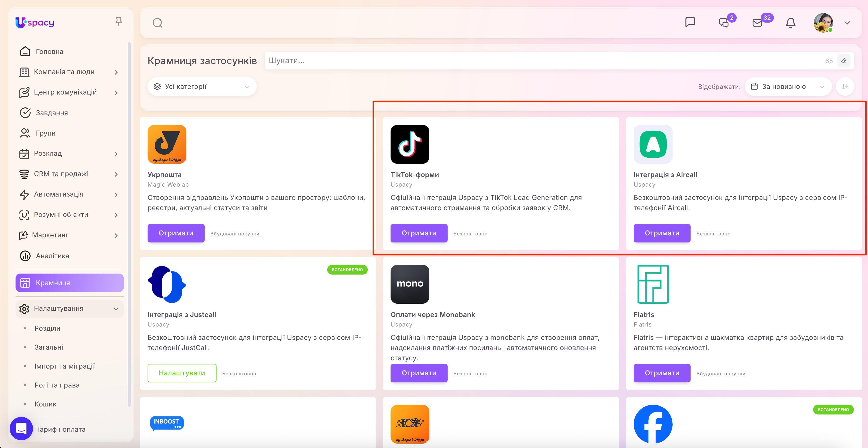Open Тариф і оплата
The image size is (868, 448).
click(x=61, y=430)
